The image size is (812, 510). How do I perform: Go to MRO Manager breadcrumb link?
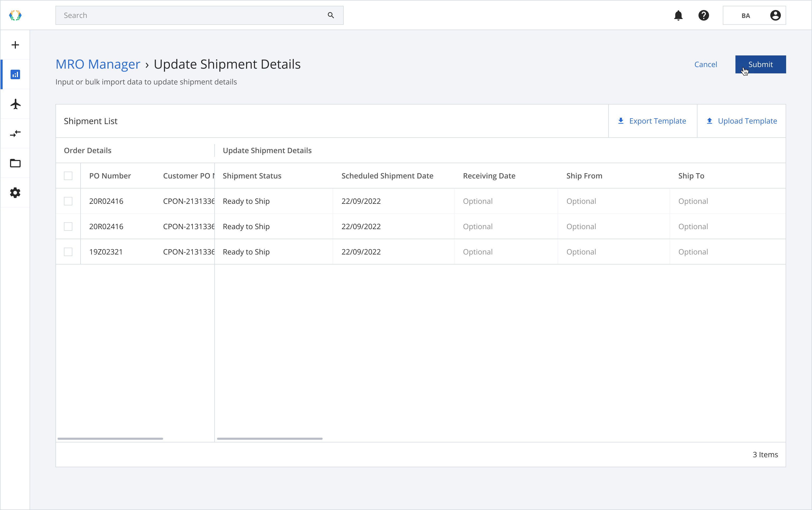coord(98,64)
